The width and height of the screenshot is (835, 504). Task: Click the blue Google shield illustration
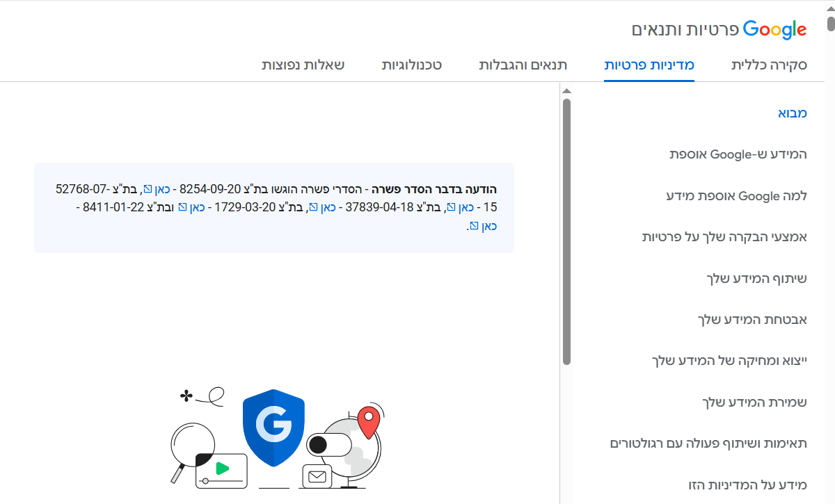point(273,428)
